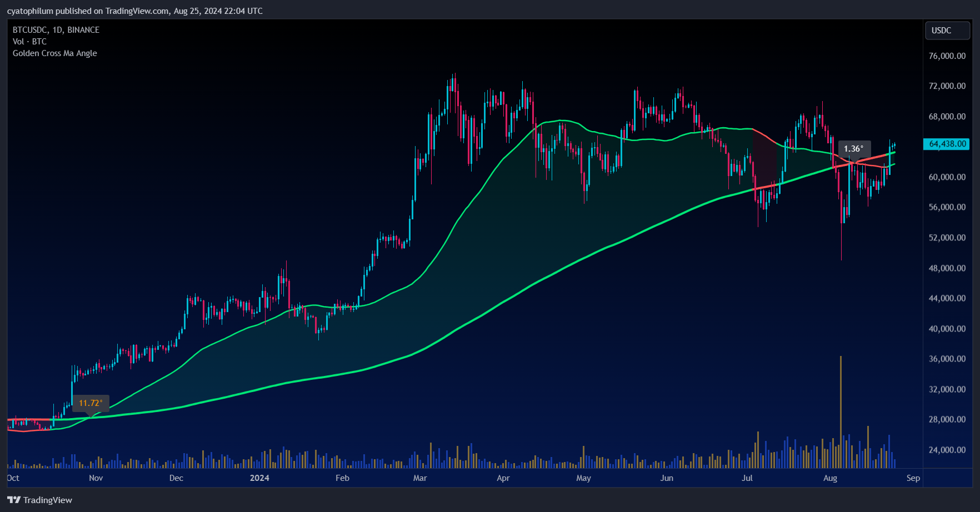Click the Sep label on time axis
The width and height of the screenshot is (980, 512).
pos(913,478)
